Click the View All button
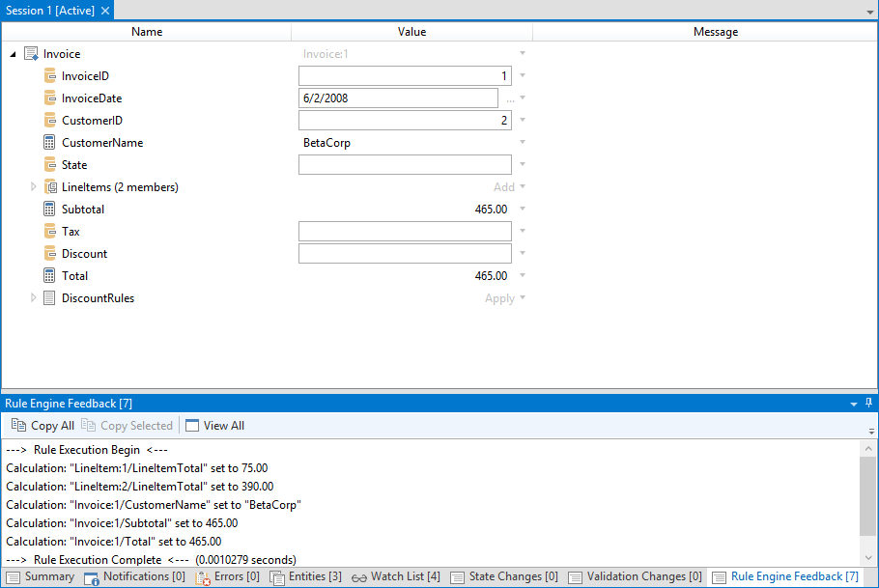Image resolution: width=879 pixels, height=588 pixels. [x=214, y=426]
